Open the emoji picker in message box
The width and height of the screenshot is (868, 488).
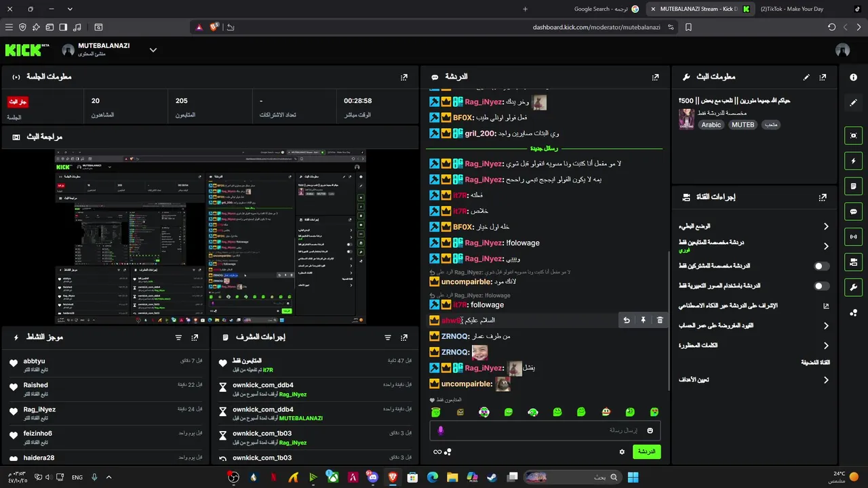(650, 430)
